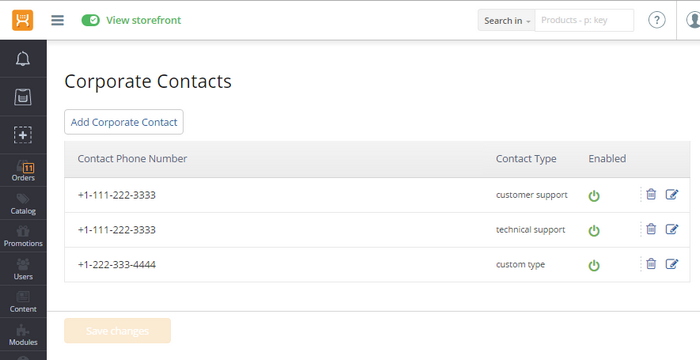Open the Promotions sidebar section
Image resolution: width=700 pixels, height=360 pixels.
23,237
